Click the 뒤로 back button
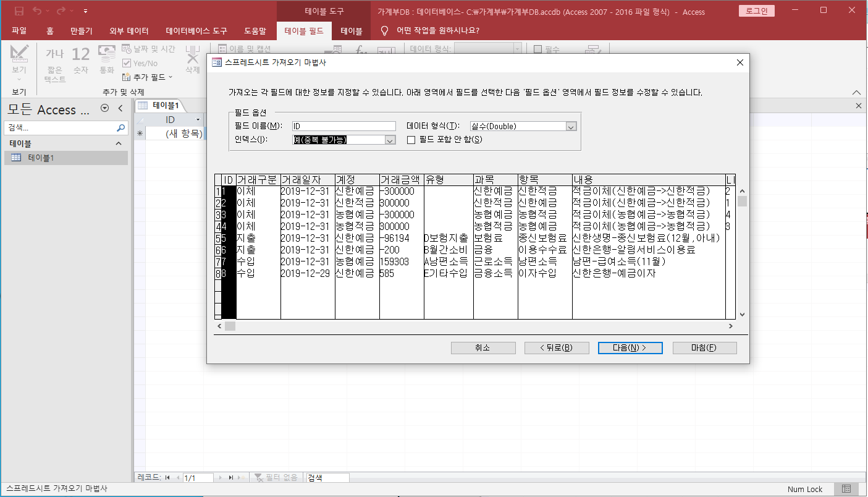This screenshot has height=497, width=868. (x=557, y=348)
